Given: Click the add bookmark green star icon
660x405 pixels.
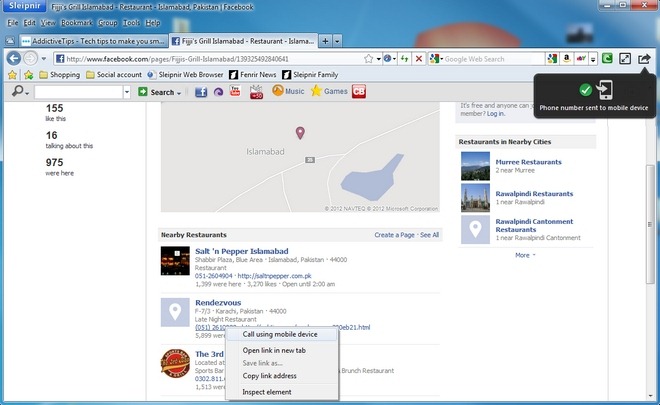Looking at the screenshot, I should point(29,75).
